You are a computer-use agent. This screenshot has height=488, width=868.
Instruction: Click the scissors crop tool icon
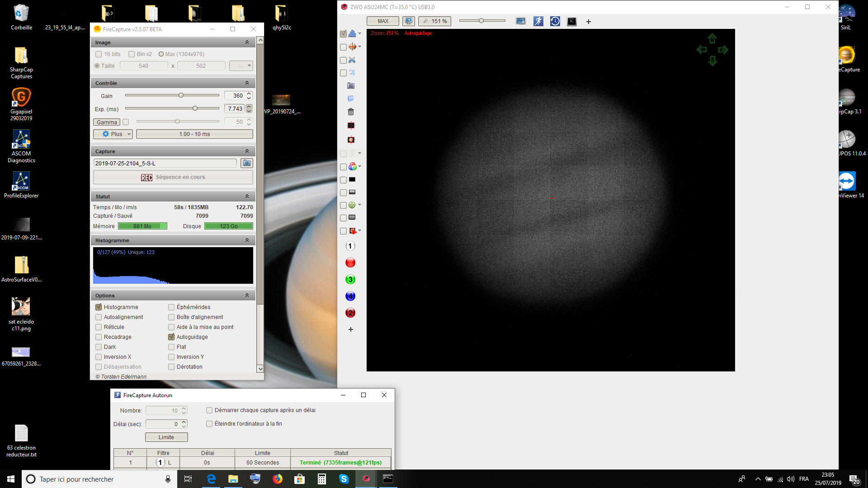tap(352, 60)
